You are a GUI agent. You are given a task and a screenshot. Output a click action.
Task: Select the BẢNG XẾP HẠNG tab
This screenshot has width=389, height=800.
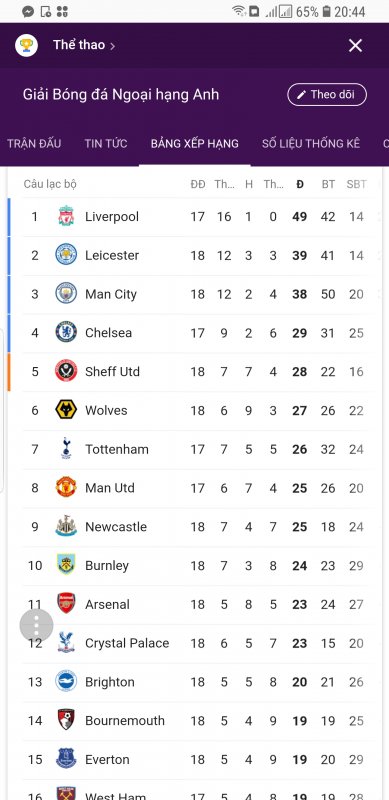[194, 143]
